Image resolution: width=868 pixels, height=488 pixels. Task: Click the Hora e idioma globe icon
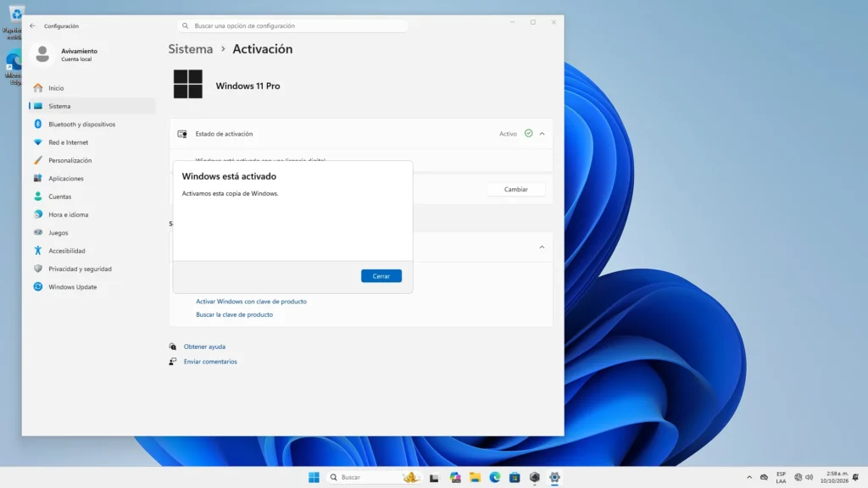37,214
